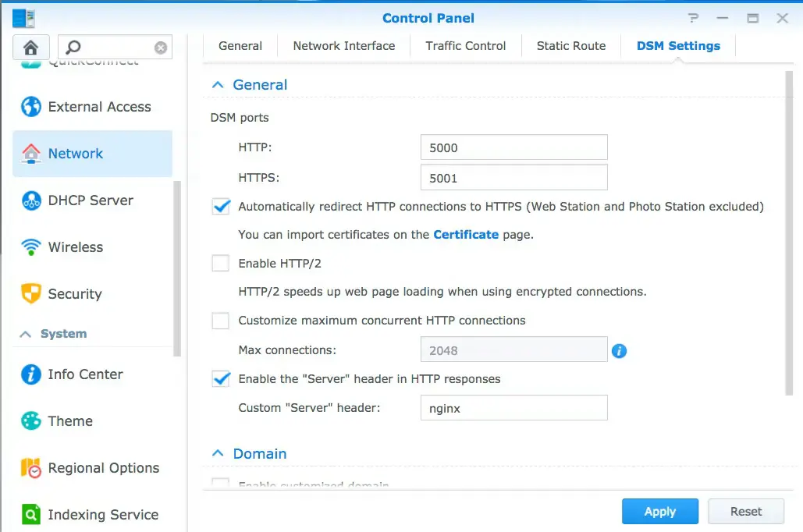Open External Access globe icon

pyautogui.click(x=31, y=107)
